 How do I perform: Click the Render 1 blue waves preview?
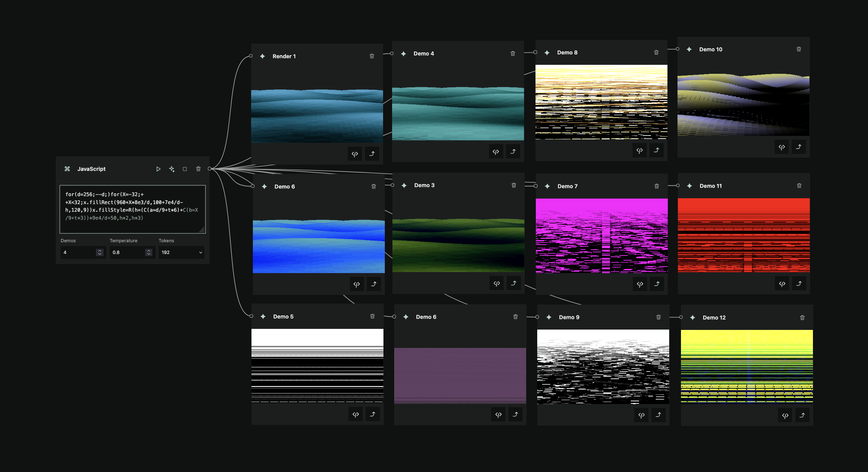click(x=317, y=116)
